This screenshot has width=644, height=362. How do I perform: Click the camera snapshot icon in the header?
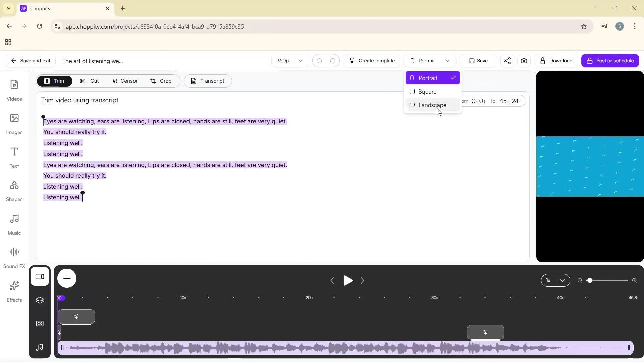pyautogui.click(x=524, y=61)
